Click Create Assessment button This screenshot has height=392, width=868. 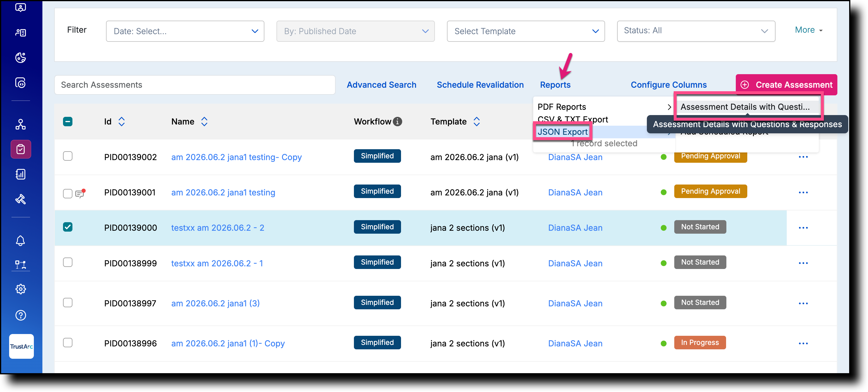[x=786, y=85]
